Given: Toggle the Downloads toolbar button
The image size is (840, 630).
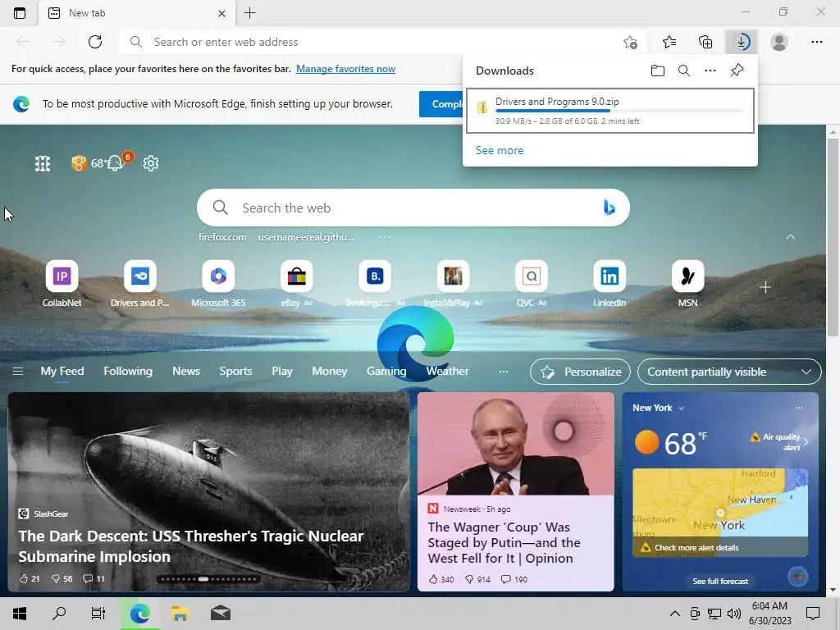Looking at the screenshot, I should (x=742, y=42).
